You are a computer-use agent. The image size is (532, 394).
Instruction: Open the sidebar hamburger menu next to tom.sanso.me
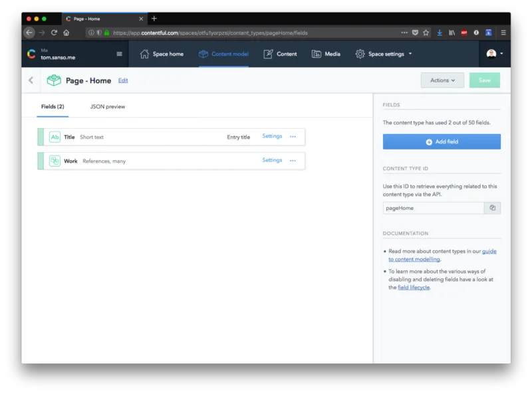(119, 54)
